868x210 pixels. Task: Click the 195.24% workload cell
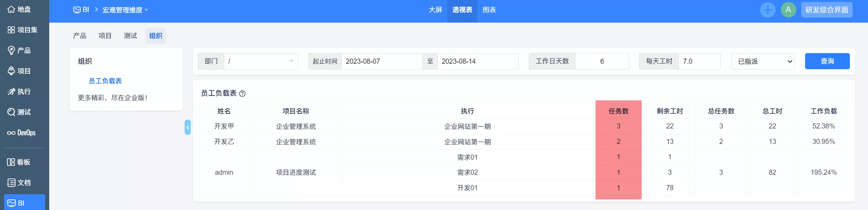click(824, 172)
